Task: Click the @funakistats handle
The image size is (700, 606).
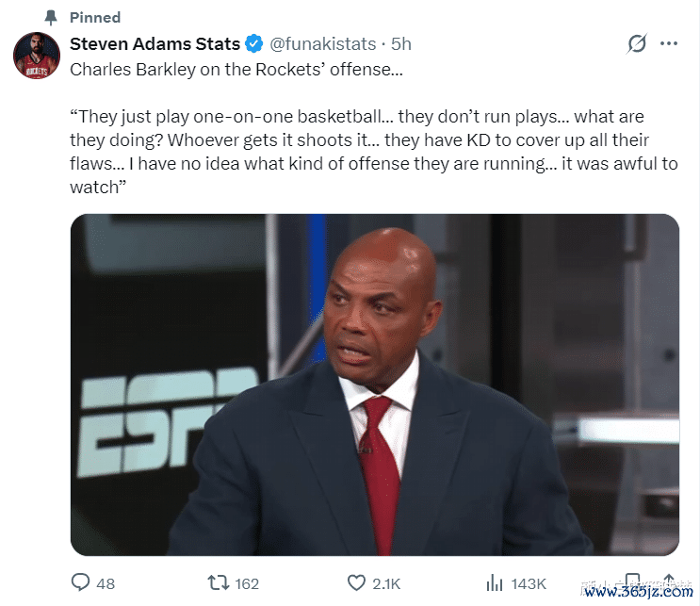Action: 323,44
